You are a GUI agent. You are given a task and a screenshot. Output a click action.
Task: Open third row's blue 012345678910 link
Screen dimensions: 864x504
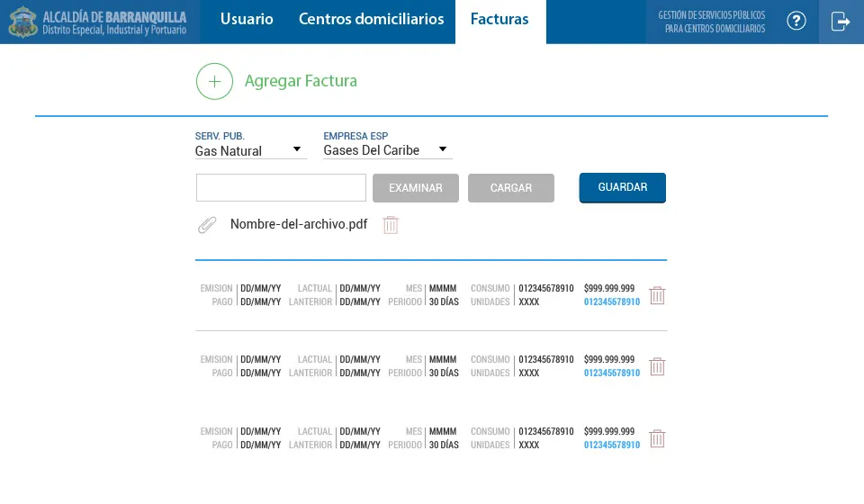pos(612,445)
